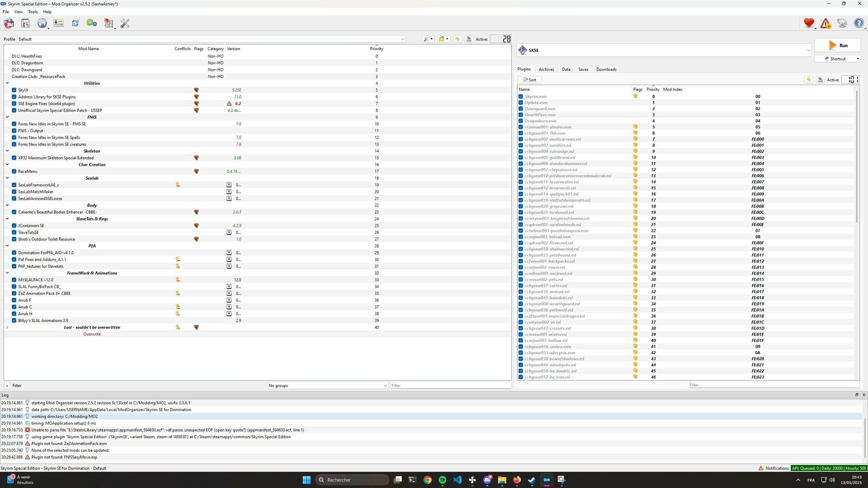
Task: Click the create plugin list backup icon
Action: coord(820,80)
